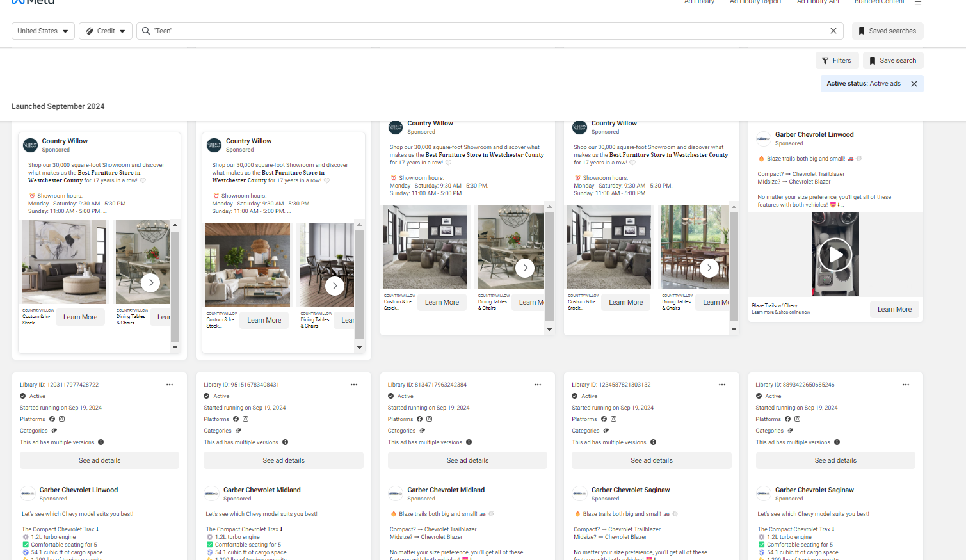Click the Meta logo
The width and height of the screenshot is (966, 560).
[33, 2]
